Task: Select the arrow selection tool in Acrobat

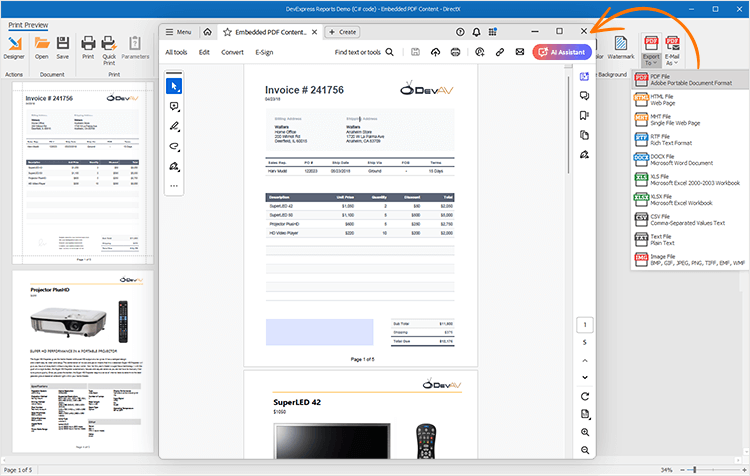Action: tap(173, 84)
